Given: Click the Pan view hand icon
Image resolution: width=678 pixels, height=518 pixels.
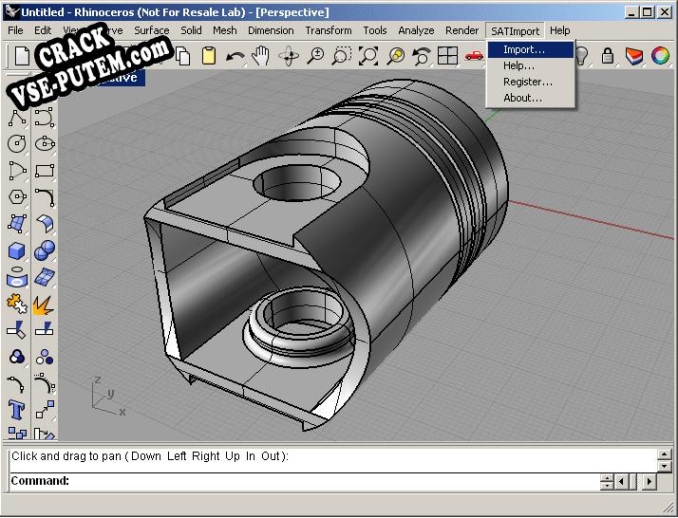Looking at the screenshot, I should [261, 56].
